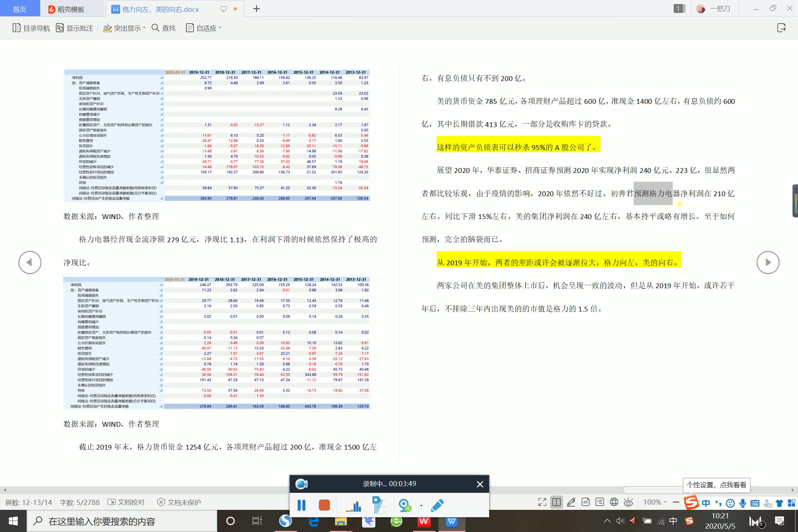Stop the screen recording
This screenshot has height=532, width=798.
point(324,505)
